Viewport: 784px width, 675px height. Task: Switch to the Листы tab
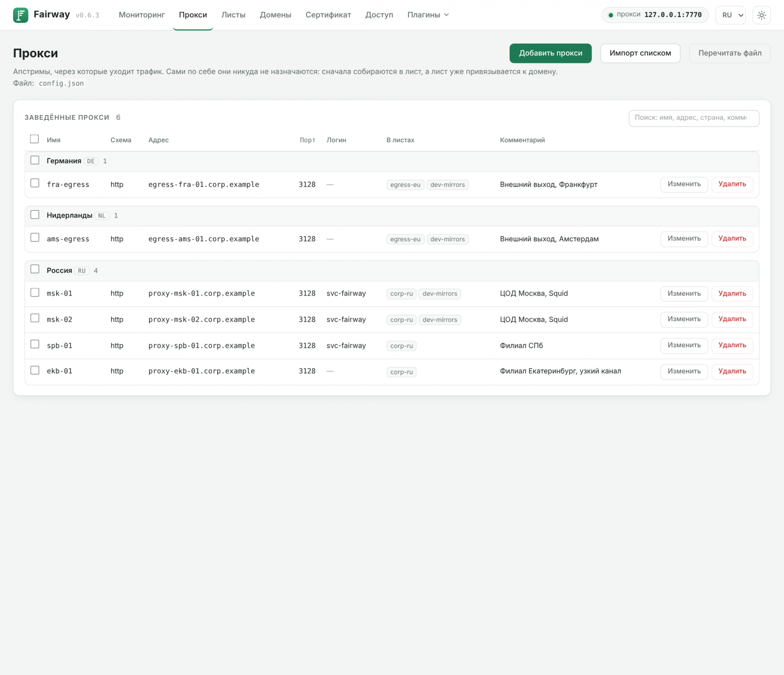233,15
